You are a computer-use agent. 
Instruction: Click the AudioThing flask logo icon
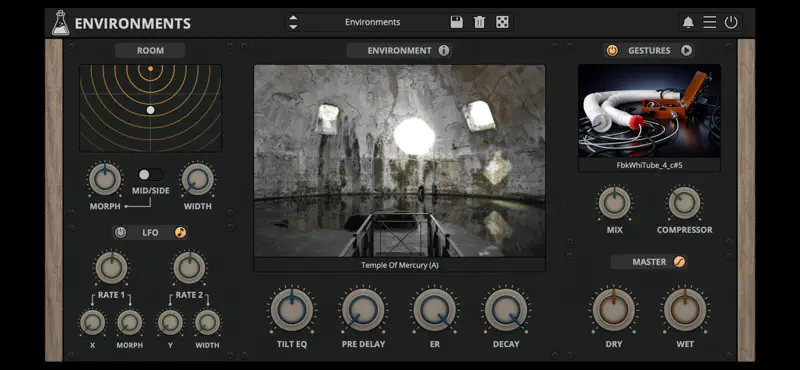pyautogui.click(x=60, y=23)
